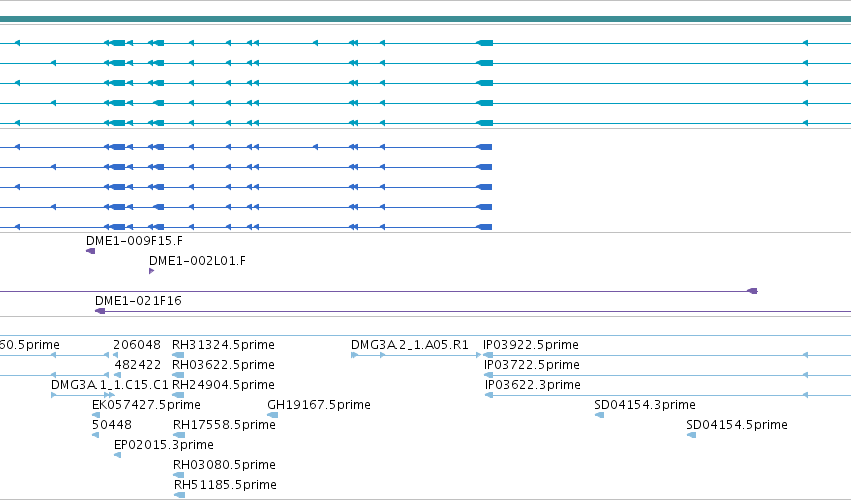This screenshot has width=851, height=500.
Task: Select IP03722.5prime EST label
Action: click(532, 365)
